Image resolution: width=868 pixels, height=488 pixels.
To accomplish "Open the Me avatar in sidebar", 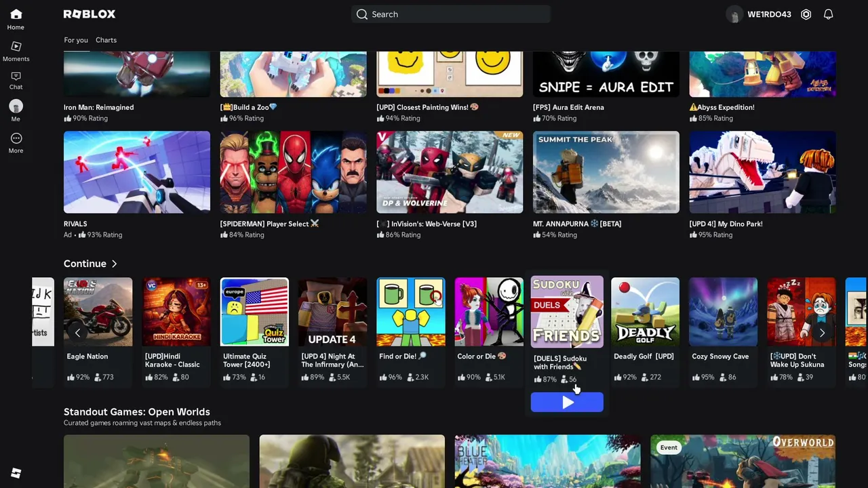I will [16, 106].
